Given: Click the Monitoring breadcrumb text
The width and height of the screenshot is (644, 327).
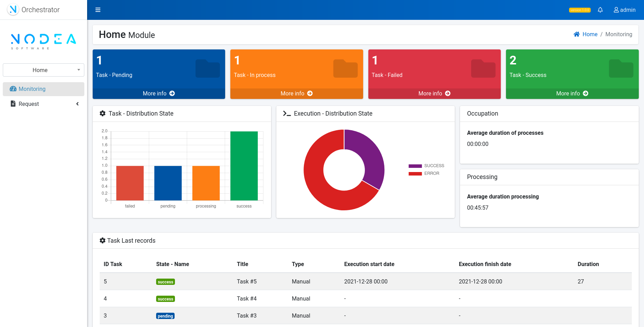Looking at the screenshot, I should click(x=619, y=34).
